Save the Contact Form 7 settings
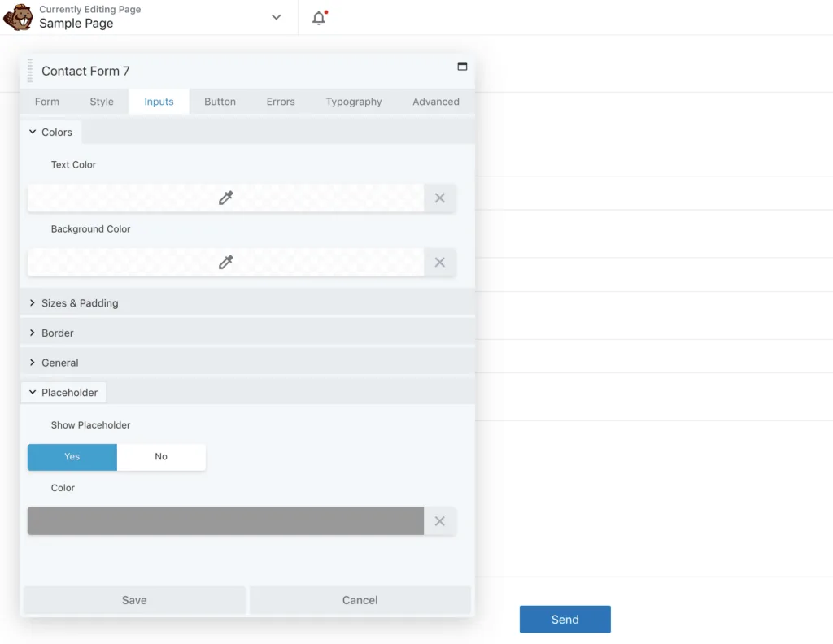Image resolution: width=833 pixels, height=644 pixels. pos(134,600)
